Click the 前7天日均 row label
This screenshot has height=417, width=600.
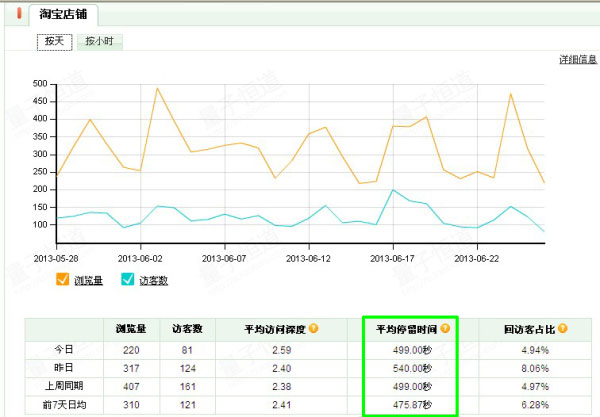tap(64, 404)
